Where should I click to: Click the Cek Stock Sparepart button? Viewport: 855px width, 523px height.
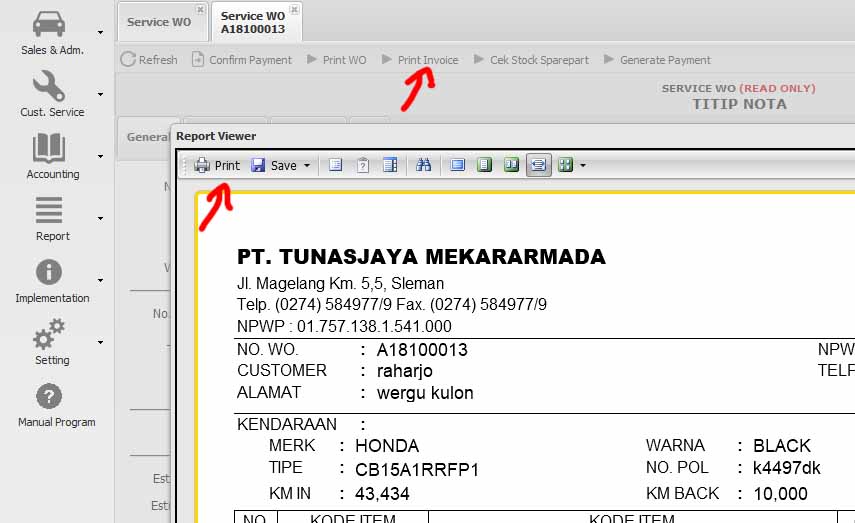click(x=531, y=60)
